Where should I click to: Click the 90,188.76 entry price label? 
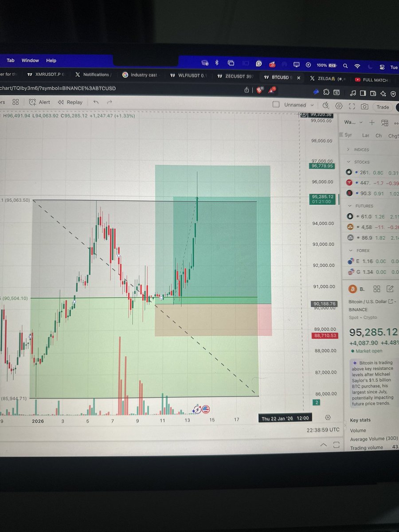click(x=324, y=304)
